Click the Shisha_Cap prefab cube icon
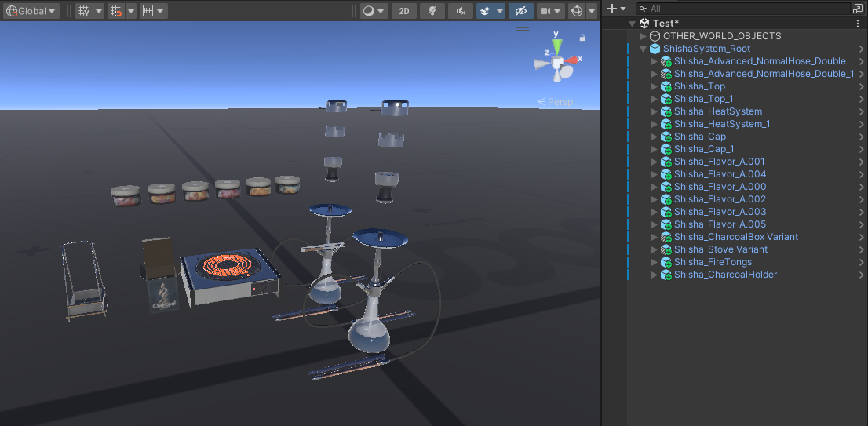 coord(666,137)
